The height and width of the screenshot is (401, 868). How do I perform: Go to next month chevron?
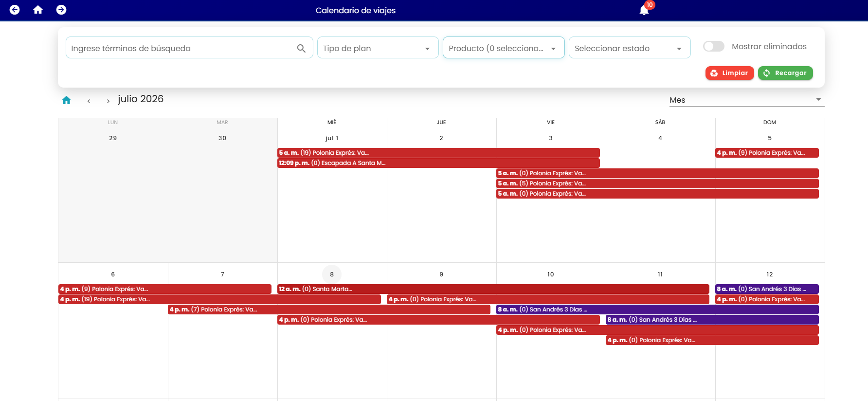(108, 101)
